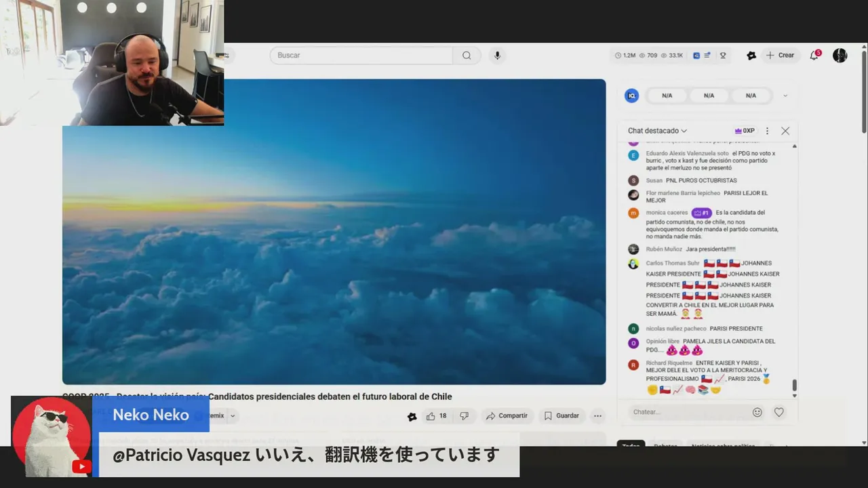
Task: Click the chat scroll-down arrow
Action: (x=795, y=396)
